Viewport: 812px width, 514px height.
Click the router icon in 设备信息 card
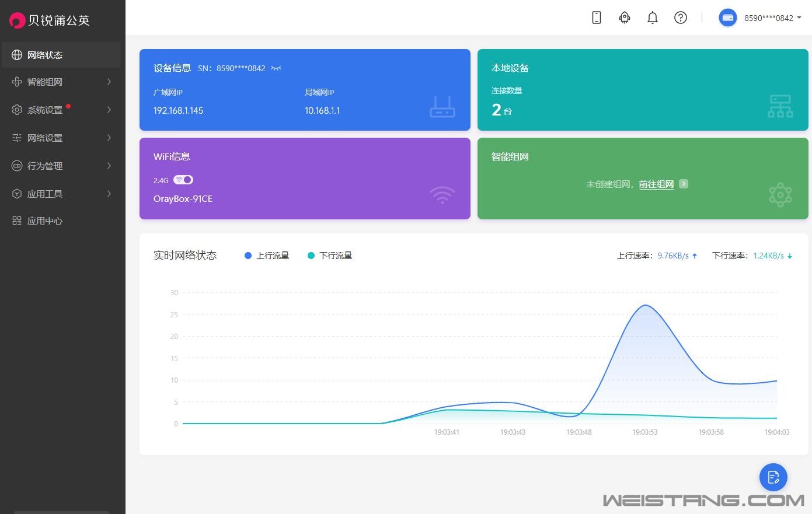(442, 106)
